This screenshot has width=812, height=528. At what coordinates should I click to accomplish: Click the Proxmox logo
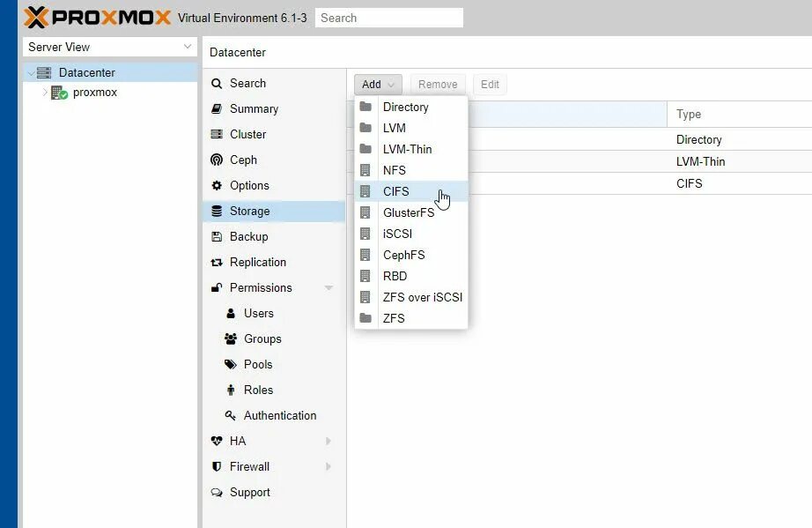pos(98,18)
